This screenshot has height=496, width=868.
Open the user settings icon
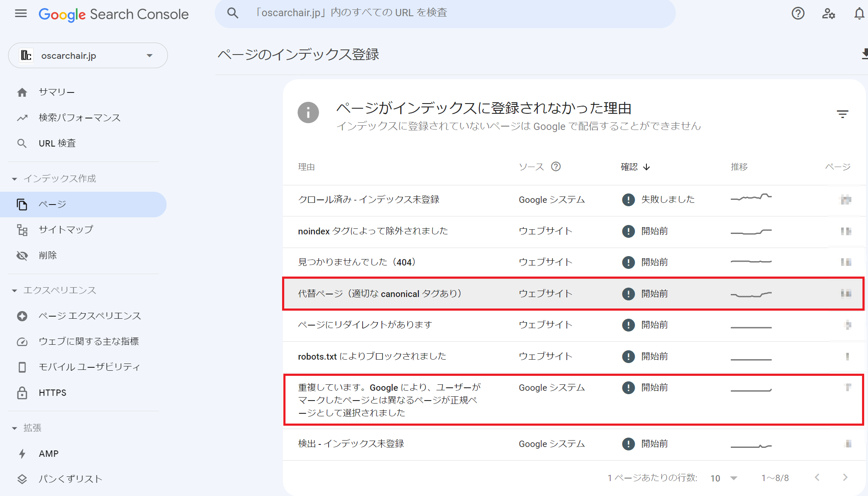pyautogui.click(x=828, y=14)
